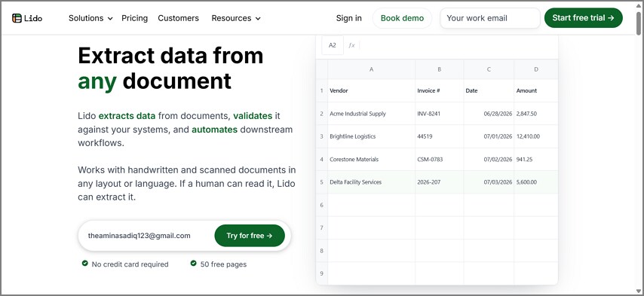Select the 07/02/2026 date cell
Screen dimensions: 644x296
(x=489, y=160)
